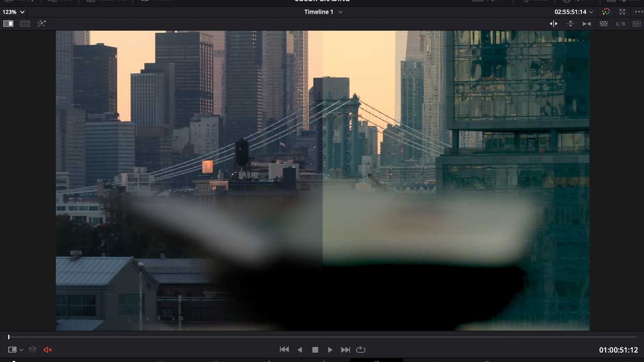Select the horizontal wipe style icon
Image resolution: width=644 pixels, height=362 pixels.
point(553,24)
